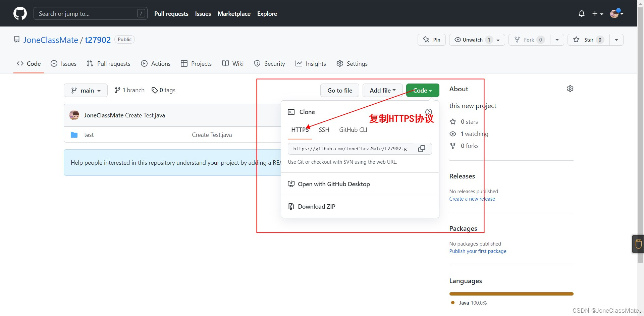Screen dimensions: 644x316
Task: Click the Go to file button
Action: (x=340, y=90)
